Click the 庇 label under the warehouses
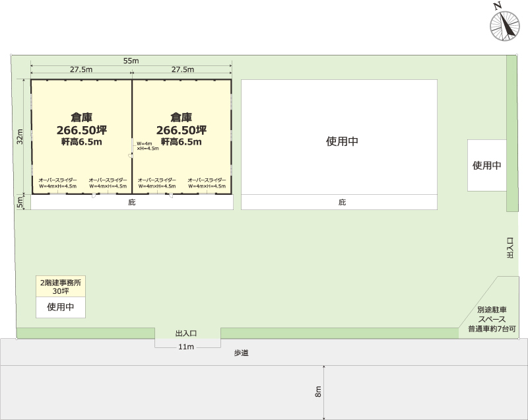This screenshot has height=420, width=528. [131, 203]
